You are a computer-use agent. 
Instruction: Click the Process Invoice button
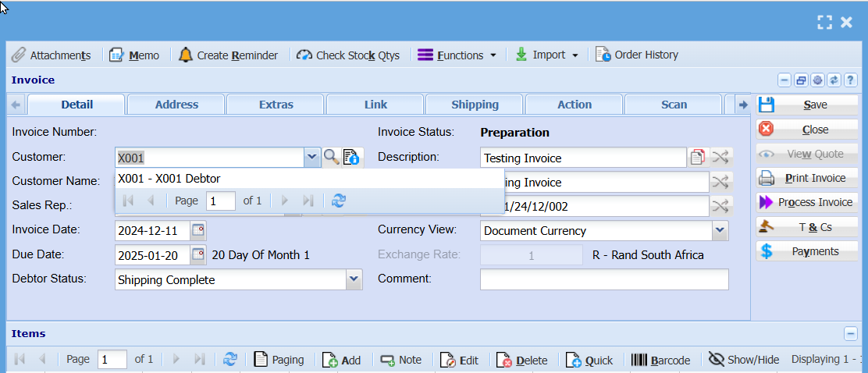coord(806,203)
